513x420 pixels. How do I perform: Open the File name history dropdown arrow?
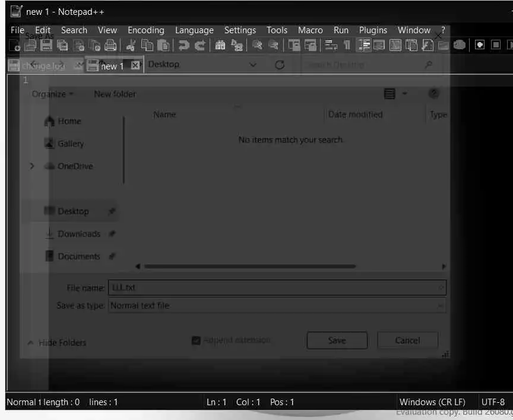(x=441, y=288)
